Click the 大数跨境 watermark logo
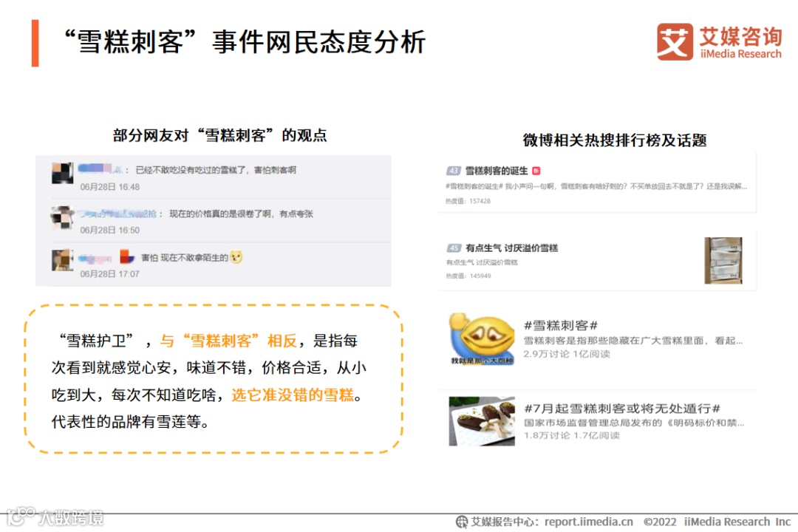The width and height of the screenshot is (798, 532). [55, 517]
